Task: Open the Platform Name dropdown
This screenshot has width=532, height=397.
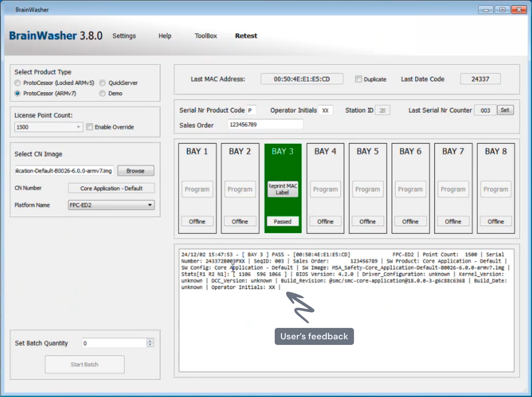Action: coord(150,205)
